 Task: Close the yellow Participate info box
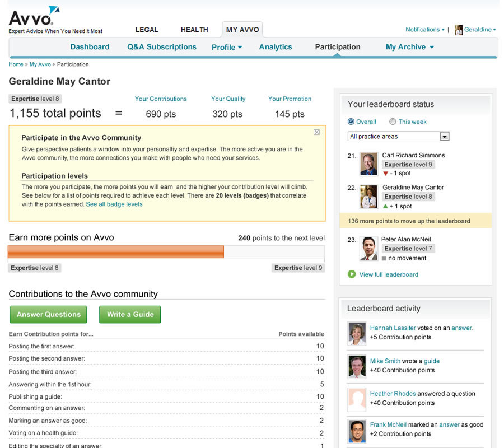click(316, 132)
